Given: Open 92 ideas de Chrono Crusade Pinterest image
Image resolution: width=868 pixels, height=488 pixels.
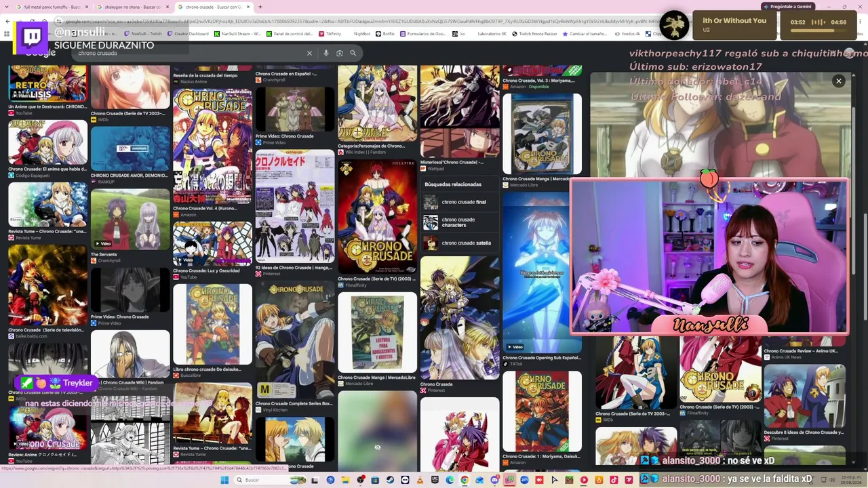Looking at the screenshot, I should (x=295, y=205).
